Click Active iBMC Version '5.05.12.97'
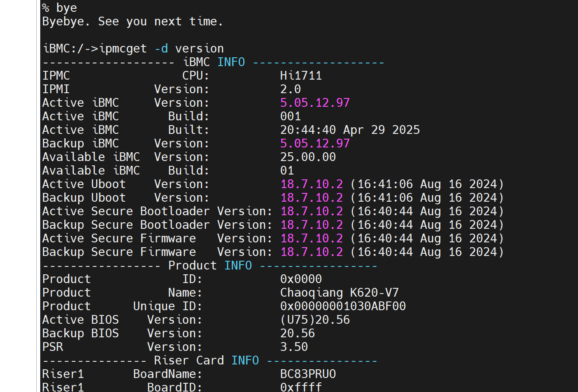Image resolution: width=578 pixels, height=392 pixels. (315, 103)
